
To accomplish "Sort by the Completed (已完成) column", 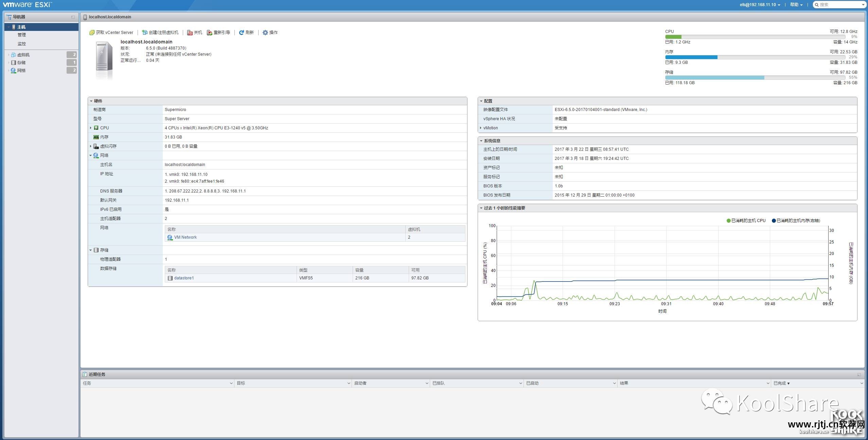I will (781, 383).
